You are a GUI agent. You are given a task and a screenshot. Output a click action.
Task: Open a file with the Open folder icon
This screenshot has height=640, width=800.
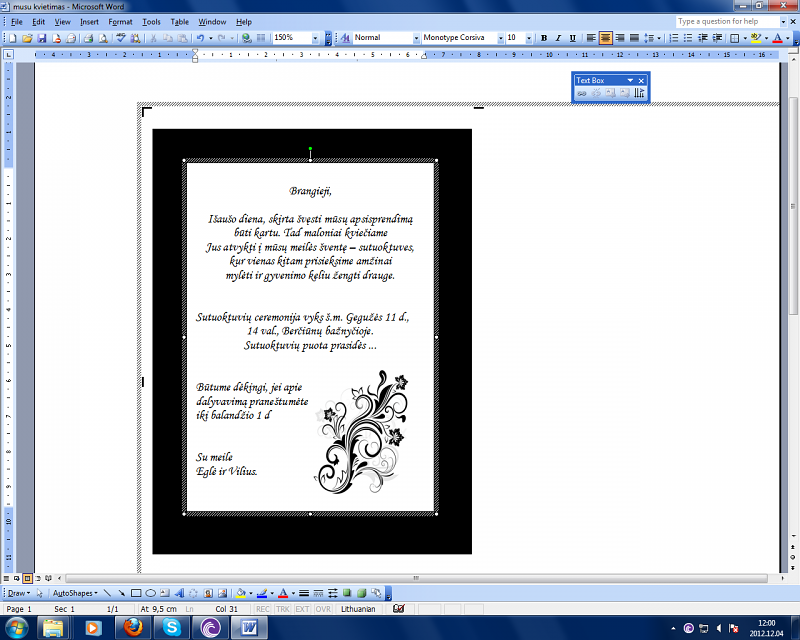click(27, 38)
